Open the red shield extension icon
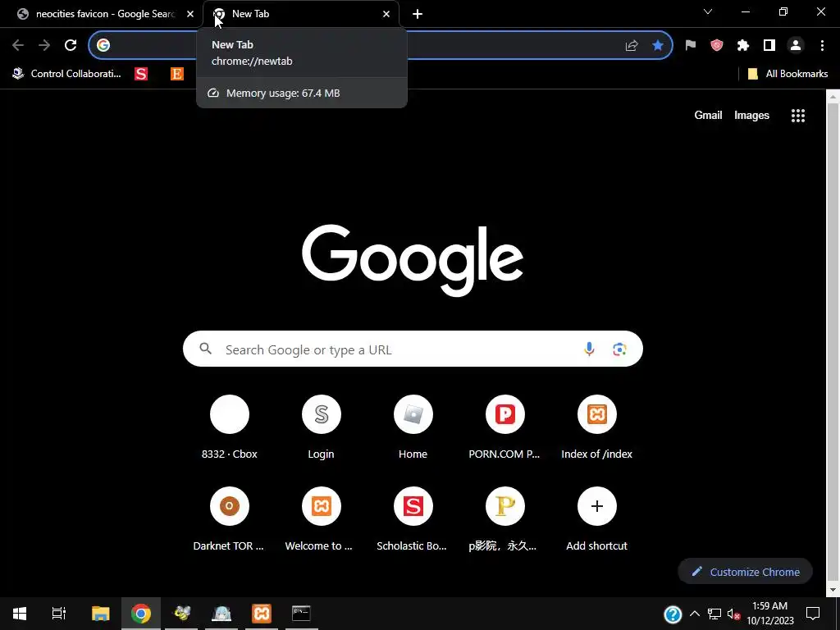This screenshot has width=840, height=630. click(717, 46)
